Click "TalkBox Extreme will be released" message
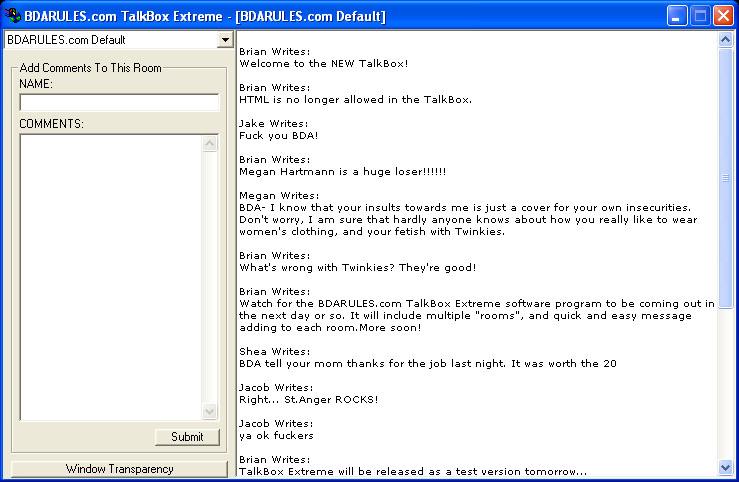 [413, 471]
